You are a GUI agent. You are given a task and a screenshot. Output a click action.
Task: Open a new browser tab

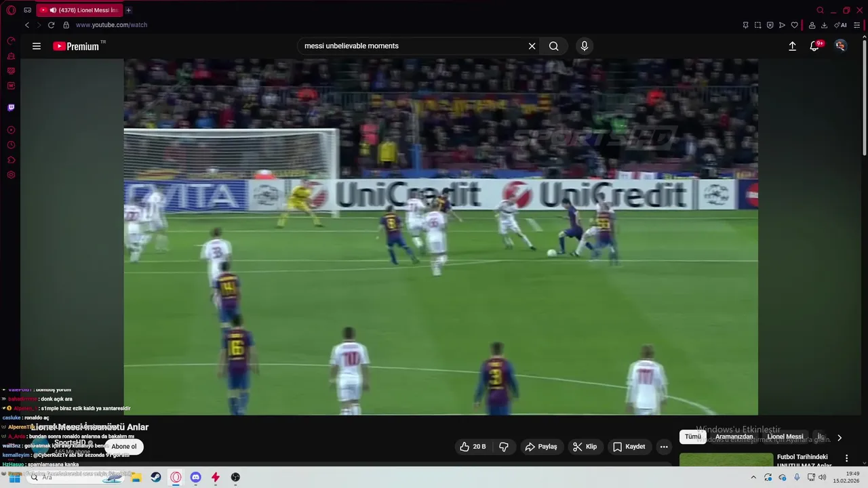pyautogui.click(x=128, y=10)
